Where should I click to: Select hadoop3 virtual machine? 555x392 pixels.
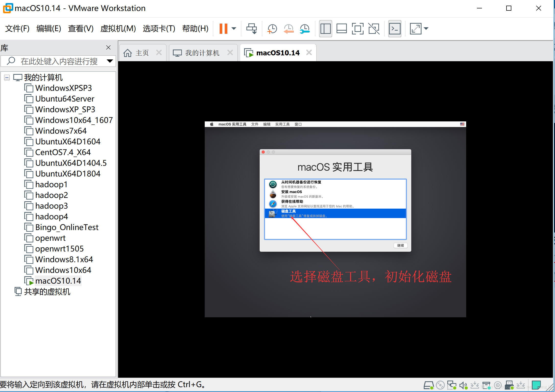pyautogui.click(x=51, y=206)
